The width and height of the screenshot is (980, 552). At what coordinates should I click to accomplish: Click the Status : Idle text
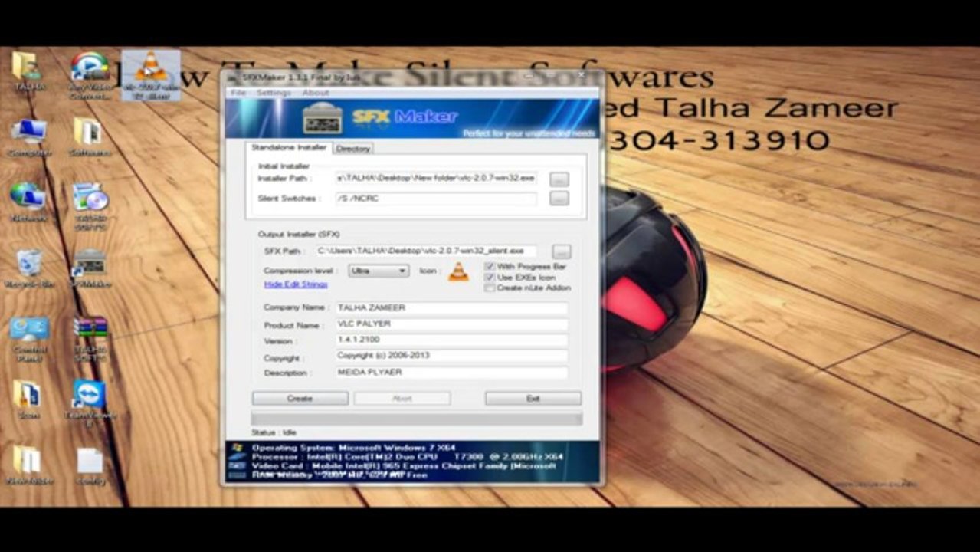pyautogui.click(x=274, y=433)
